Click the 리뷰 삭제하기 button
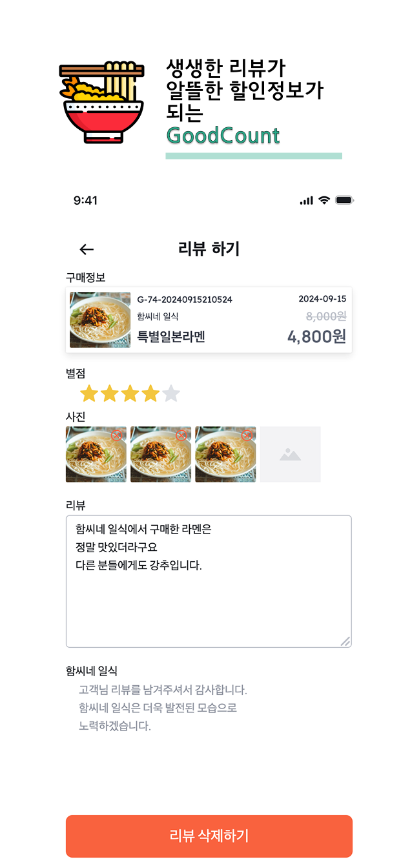 [209, 836]
